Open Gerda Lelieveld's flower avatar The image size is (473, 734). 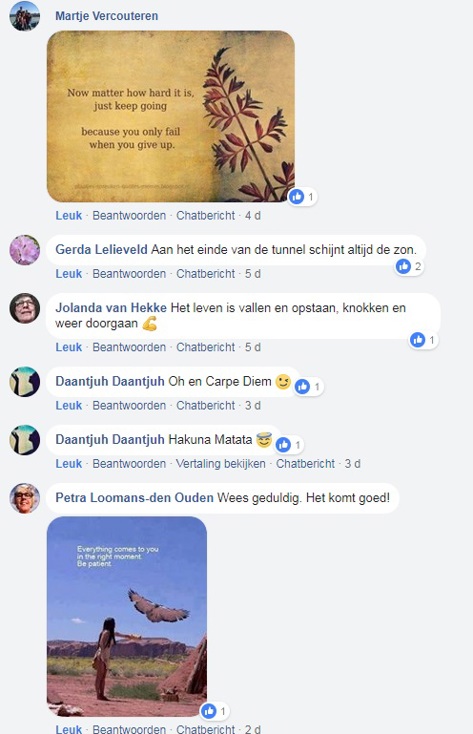point(24,250)
